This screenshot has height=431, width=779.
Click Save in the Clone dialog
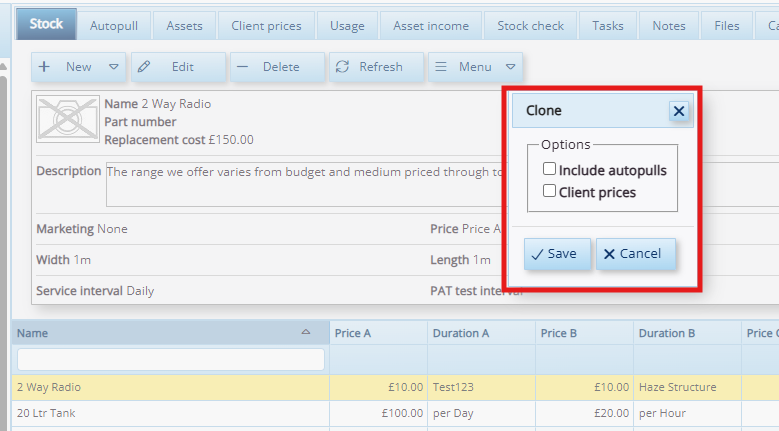557,254
